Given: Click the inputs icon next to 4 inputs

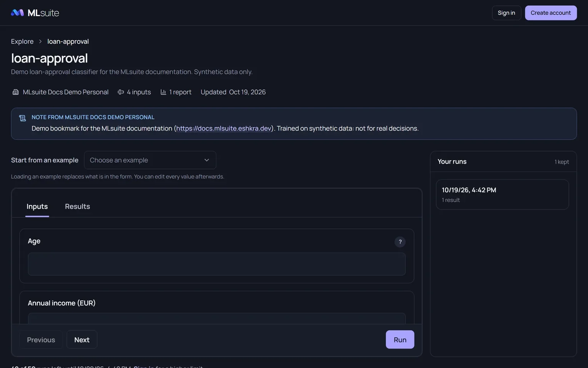Looking at the screenshot, I should [121, 92].
